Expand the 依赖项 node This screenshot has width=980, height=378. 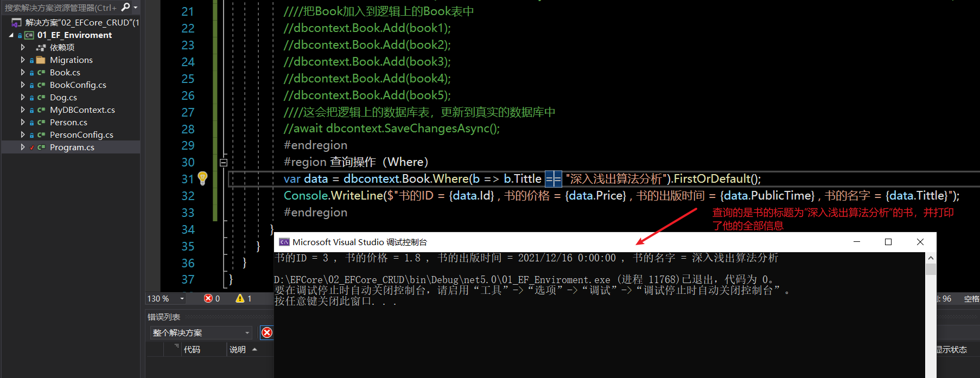22,47
